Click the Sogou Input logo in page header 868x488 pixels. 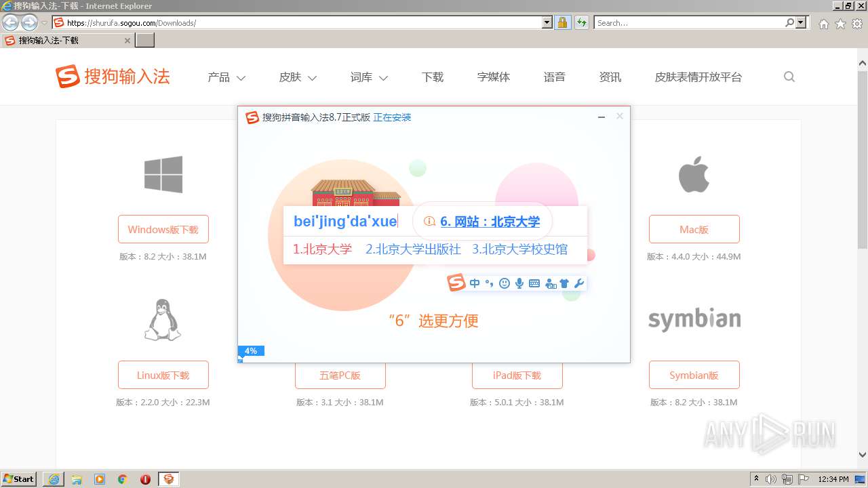click(x=113, y=77)
